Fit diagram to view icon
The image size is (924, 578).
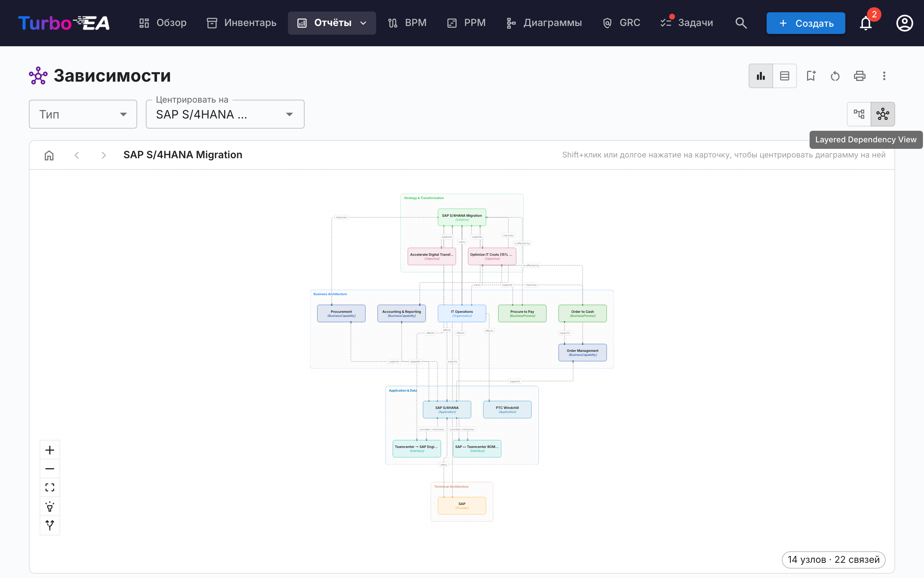click(x=50, y=487)
